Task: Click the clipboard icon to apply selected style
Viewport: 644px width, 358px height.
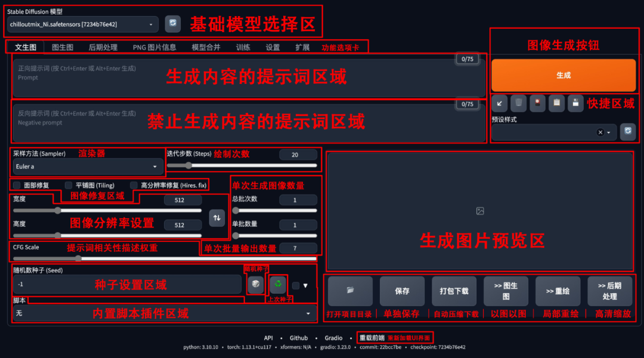Action: 556,103
